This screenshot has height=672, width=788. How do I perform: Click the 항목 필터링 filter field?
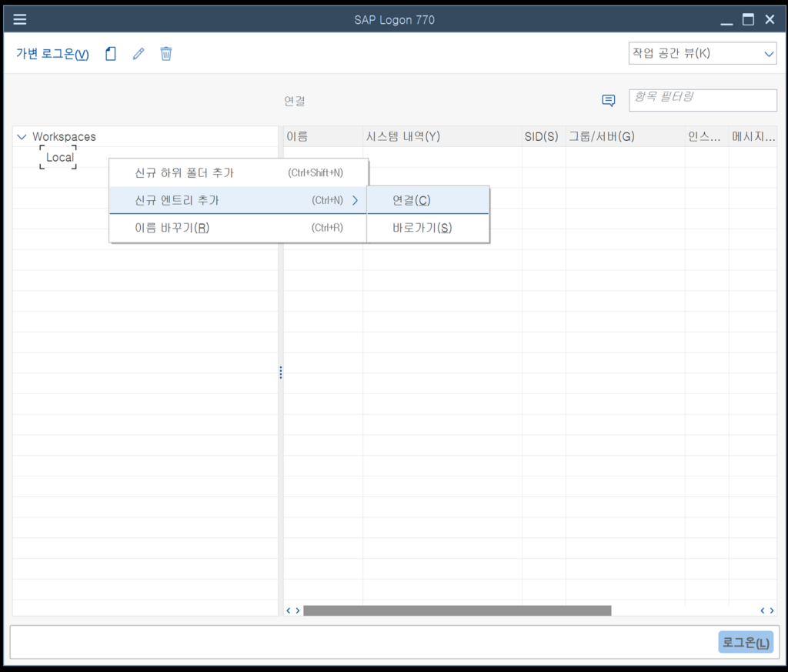coord(703,100)
